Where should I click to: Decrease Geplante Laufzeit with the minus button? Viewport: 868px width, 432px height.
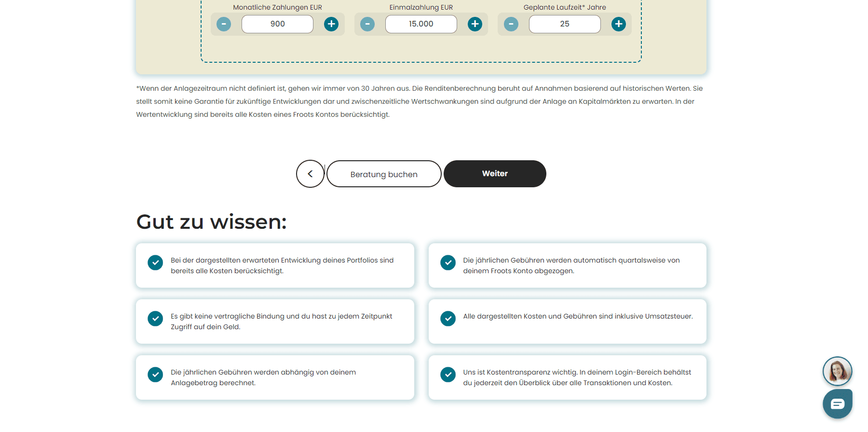coord(511,24)
